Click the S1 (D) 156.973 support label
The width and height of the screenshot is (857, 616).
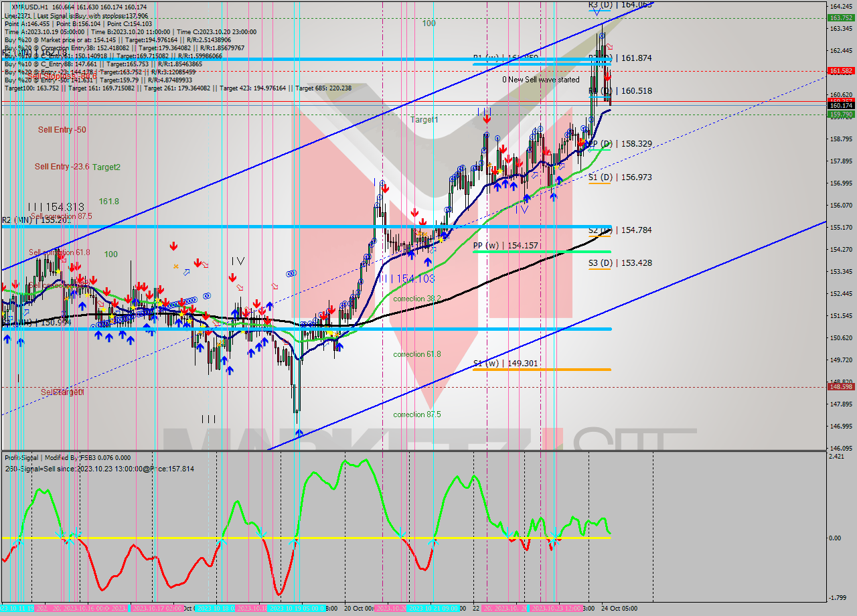(620, 177)
